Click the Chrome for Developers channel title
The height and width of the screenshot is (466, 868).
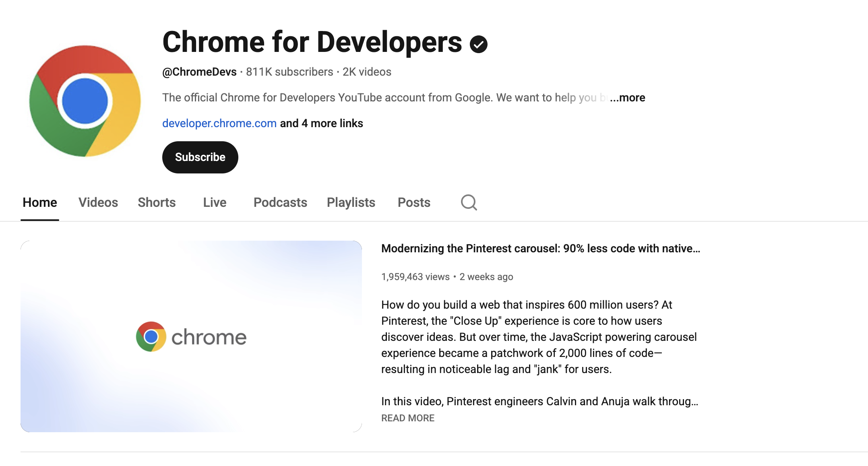click(x=312, y=42)
